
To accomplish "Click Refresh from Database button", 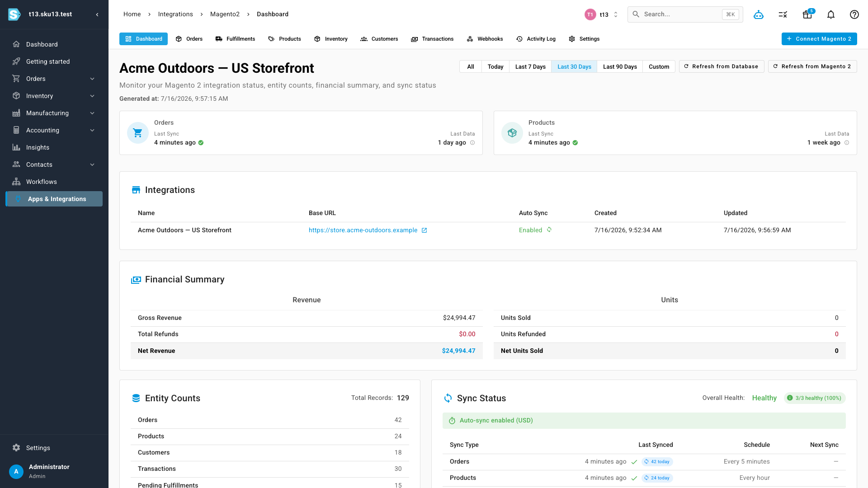I will pos(722,66).
